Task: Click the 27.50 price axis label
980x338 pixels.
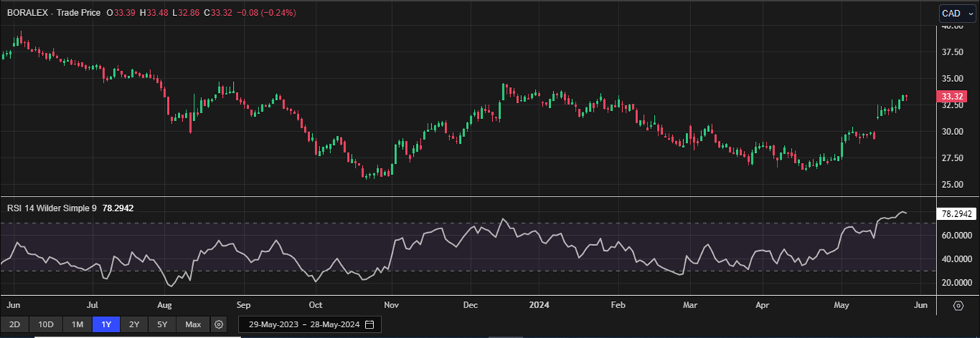Action: (952, 158)
